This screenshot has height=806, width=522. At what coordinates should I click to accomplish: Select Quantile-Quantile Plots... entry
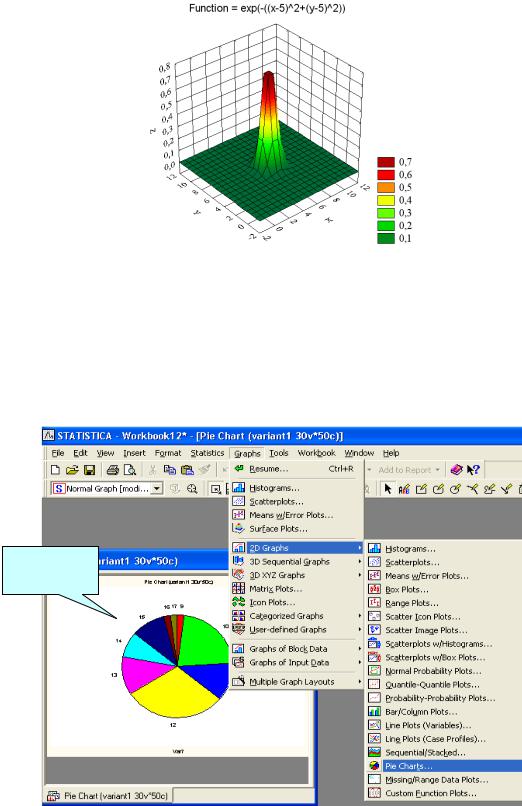tap(444, 684)
